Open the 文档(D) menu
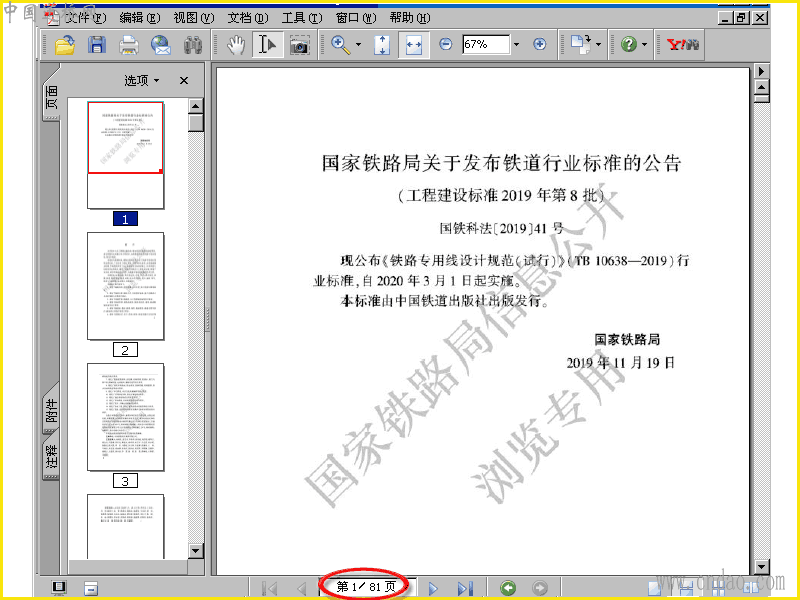The height and width of the screenshot is (600, 800). click(x=247, y=18)
